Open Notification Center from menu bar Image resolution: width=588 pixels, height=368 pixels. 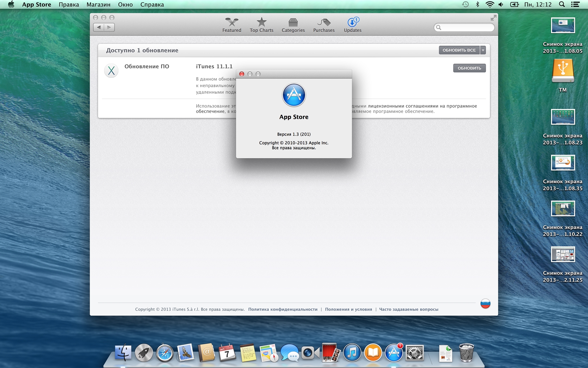575,4
